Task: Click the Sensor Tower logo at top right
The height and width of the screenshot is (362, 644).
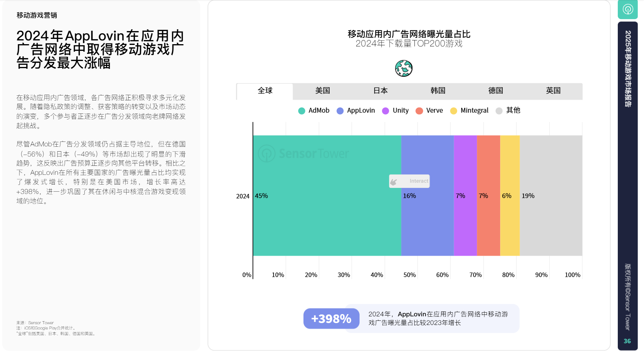Action: (x=628, y=9)
